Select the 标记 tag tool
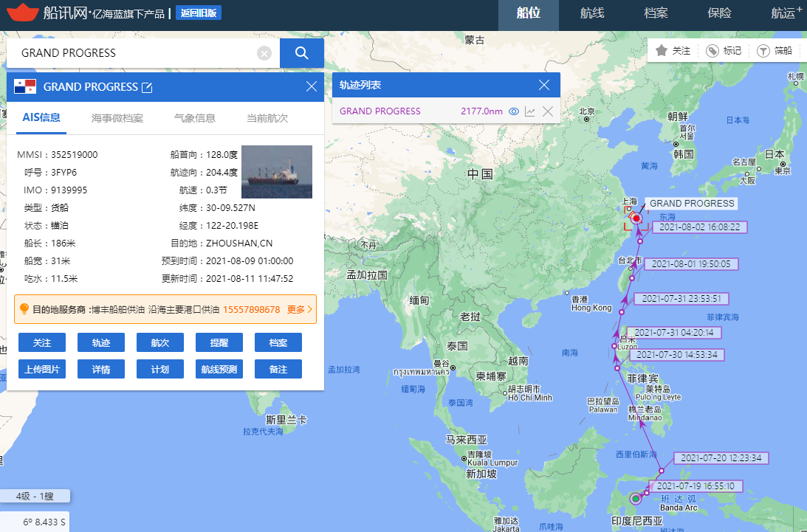 point(712,51)
